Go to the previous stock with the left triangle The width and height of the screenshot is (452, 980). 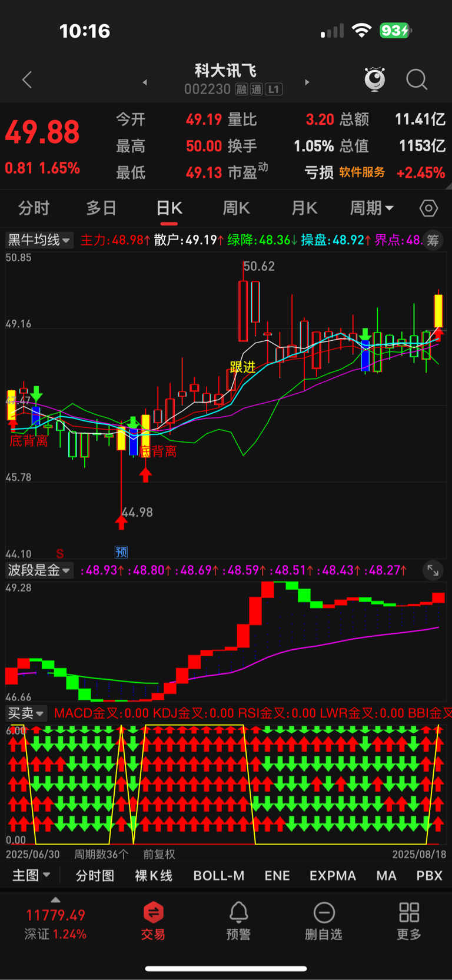click(x=145, y=82)
